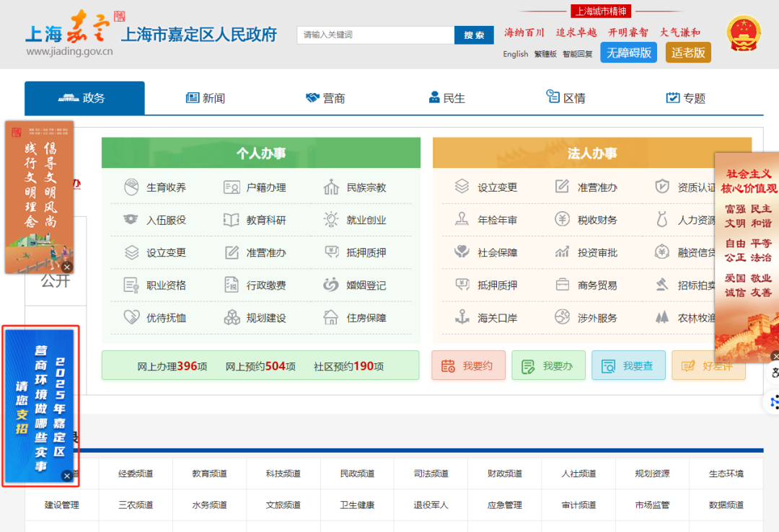Select the 专题 tab
Screen dimensions: 779x532
click(x=685, y=98)
